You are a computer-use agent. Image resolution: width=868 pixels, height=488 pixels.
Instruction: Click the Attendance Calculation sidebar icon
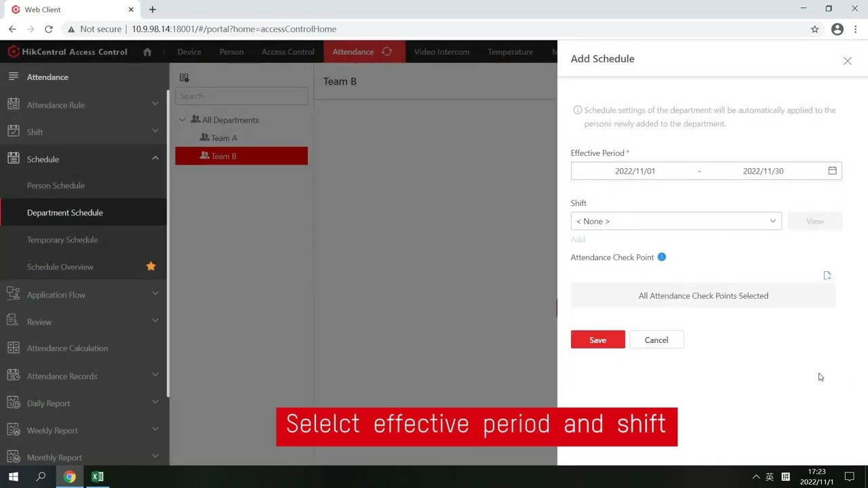pyautogui.click(x=14, y=348)
